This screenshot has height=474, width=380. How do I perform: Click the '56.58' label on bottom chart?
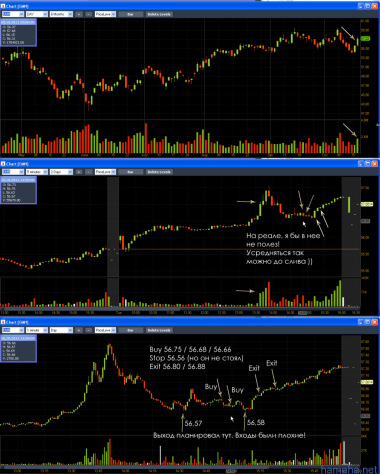point(256,422)
